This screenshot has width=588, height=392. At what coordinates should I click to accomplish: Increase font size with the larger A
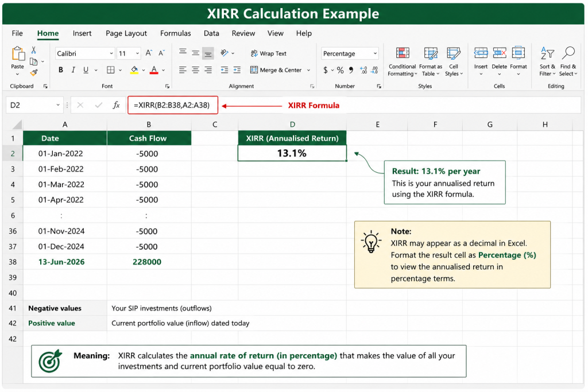point(149,53)
